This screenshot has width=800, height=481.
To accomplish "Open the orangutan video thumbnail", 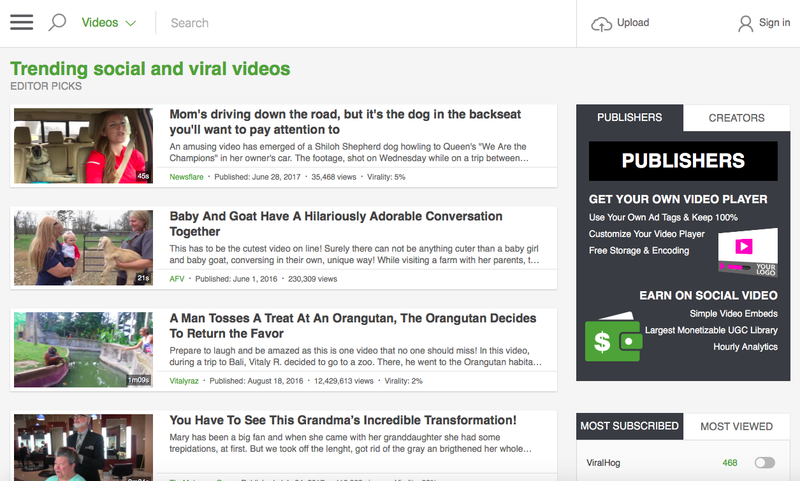I will 83,350.
